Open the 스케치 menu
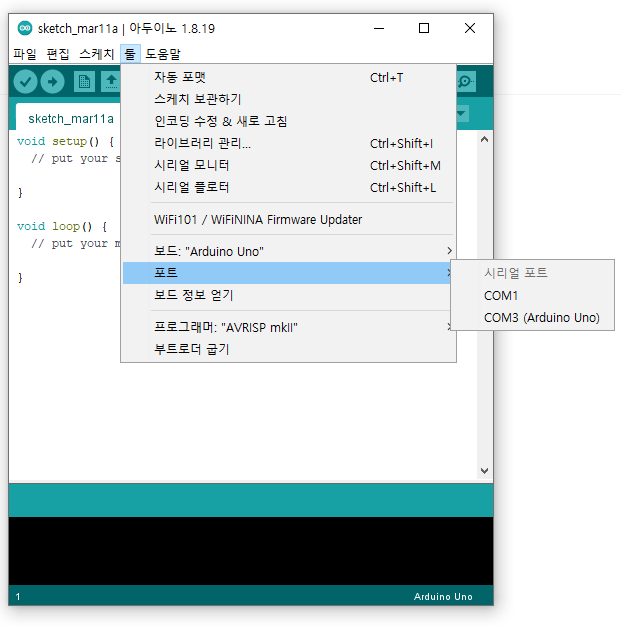 (x=97, y=54)
